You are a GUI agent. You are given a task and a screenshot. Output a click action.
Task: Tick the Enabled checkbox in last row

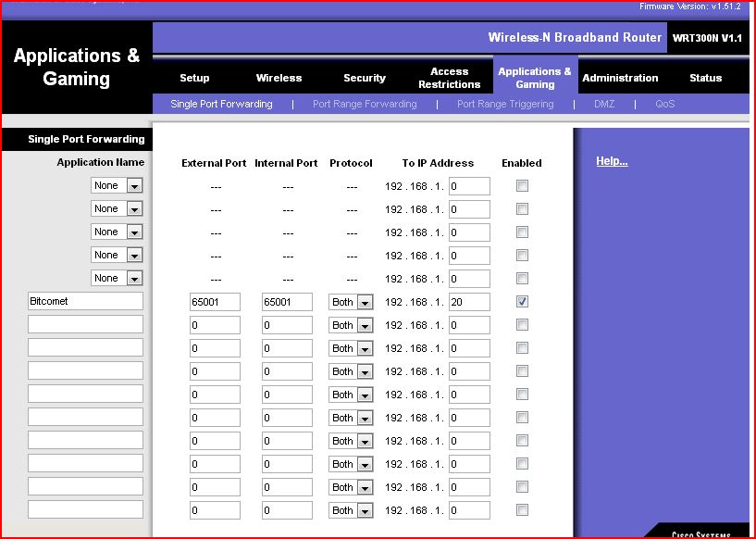(x=523, y=510)
